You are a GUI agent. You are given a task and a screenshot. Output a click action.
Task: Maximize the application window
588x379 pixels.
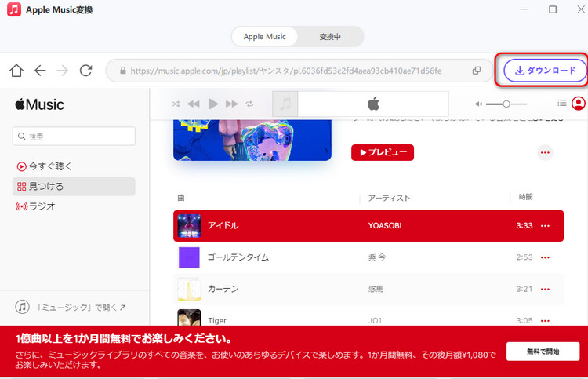click(x=553, y=9)
